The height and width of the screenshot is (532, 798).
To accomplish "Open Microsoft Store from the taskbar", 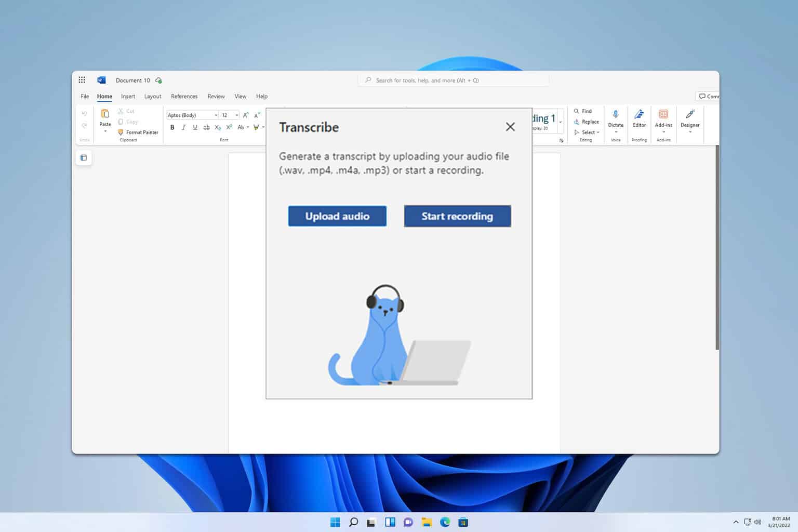I will click(x=463, y=522).
